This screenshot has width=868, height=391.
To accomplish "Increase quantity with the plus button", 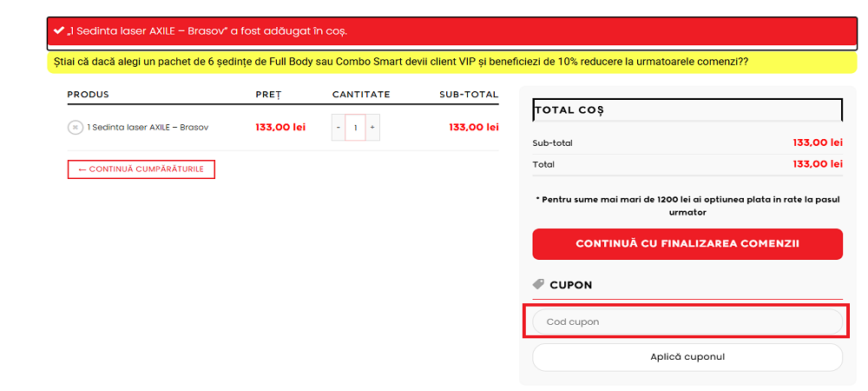I will pyautogui.click(x=372, y=128).
